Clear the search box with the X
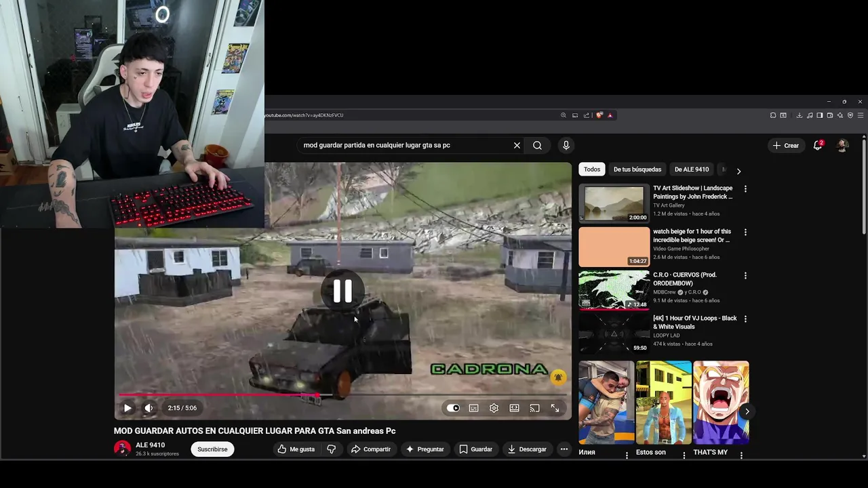 pyautogui.click(x=517, y=145)
